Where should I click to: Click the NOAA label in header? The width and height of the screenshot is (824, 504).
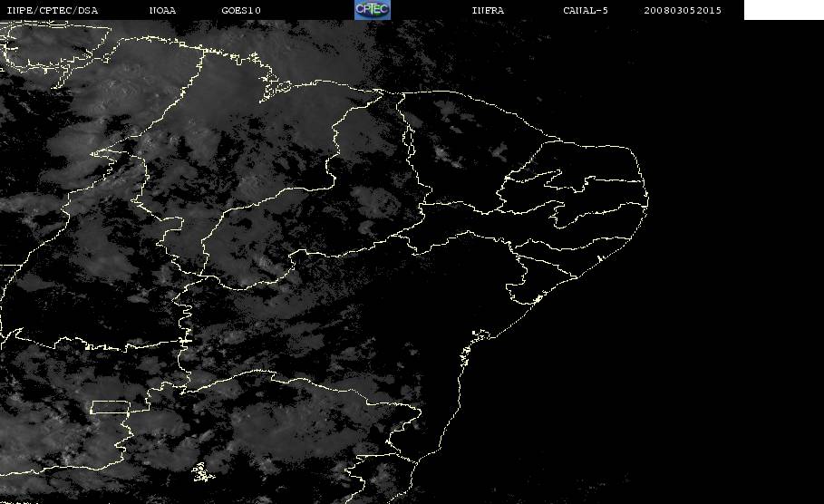coord(162,10)
